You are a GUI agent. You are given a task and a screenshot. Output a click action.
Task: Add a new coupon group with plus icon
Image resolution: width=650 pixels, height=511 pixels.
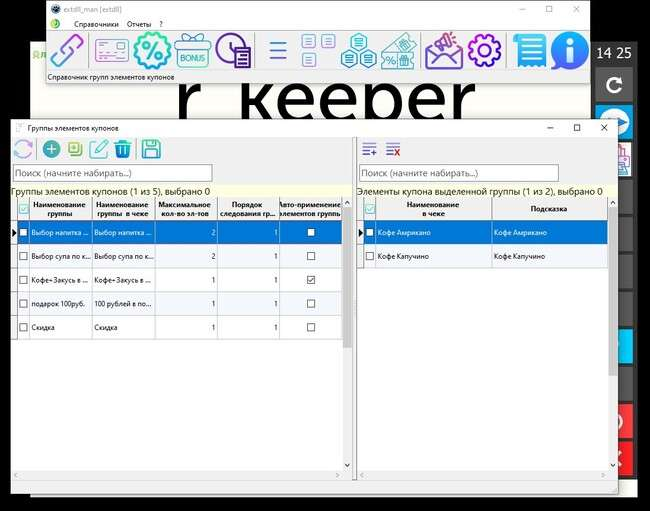[x=51, y=149]
